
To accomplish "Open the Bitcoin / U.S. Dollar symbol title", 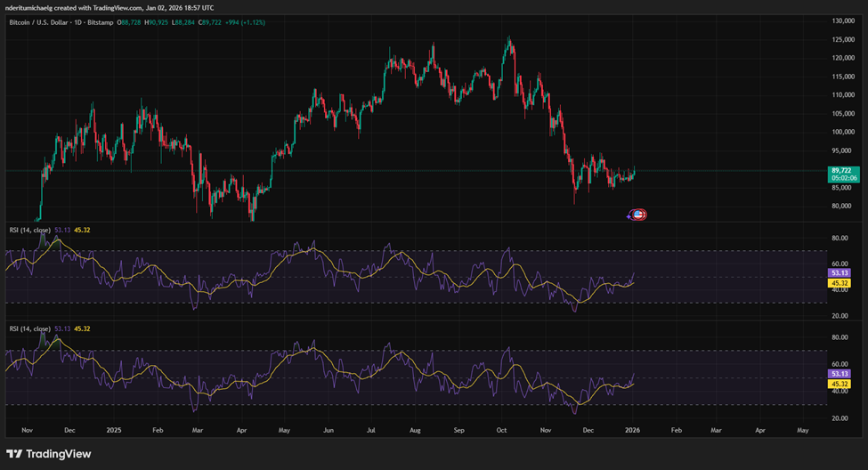I will (x=41, y=20).
